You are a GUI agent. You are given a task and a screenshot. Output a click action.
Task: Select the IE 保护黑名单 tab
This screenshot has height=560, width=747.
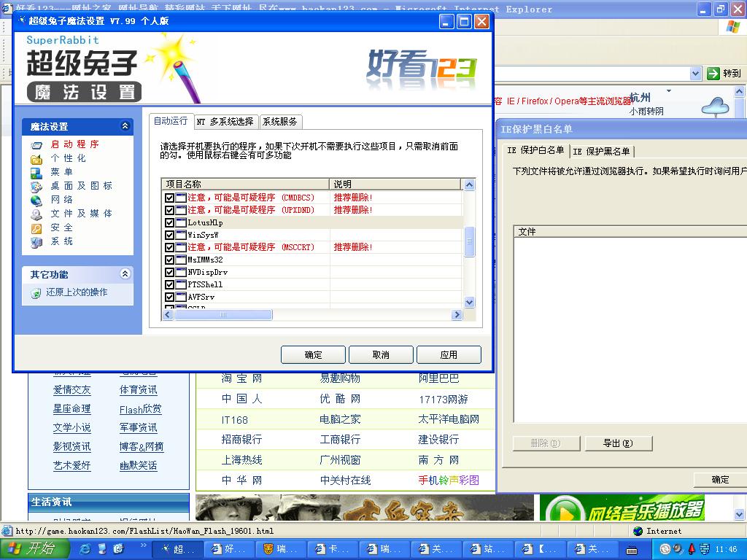click(601, 152)
